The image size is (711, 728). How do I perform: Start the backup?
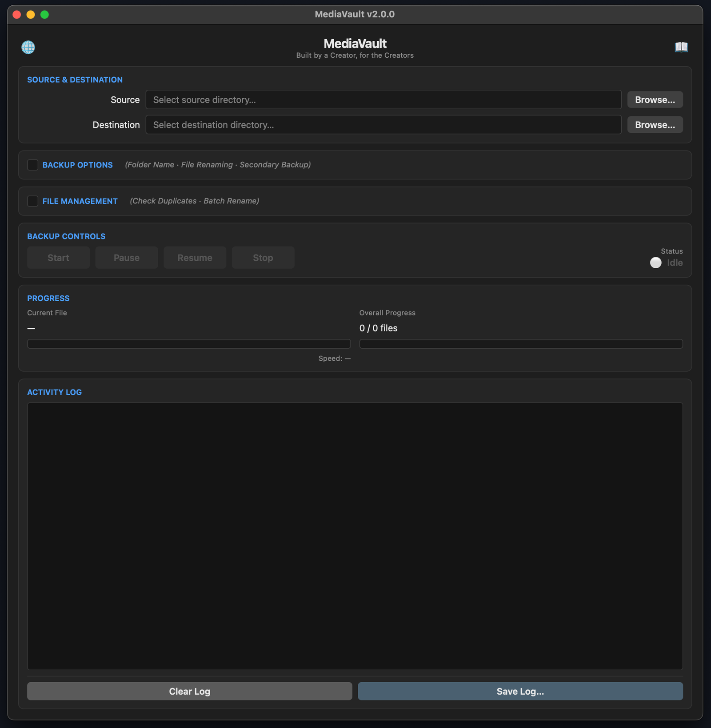coord(58,258)
